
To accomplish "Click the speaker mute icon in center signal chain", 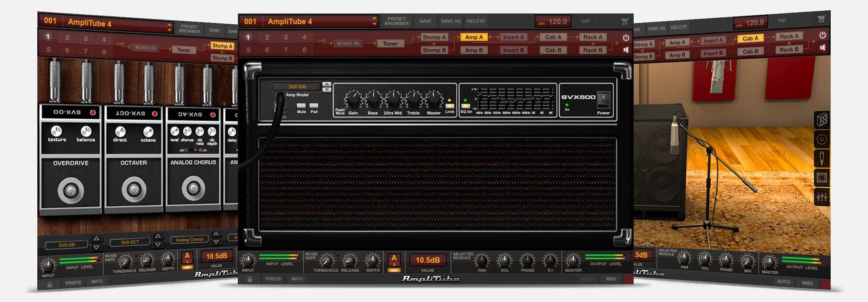I will (626, 50).
